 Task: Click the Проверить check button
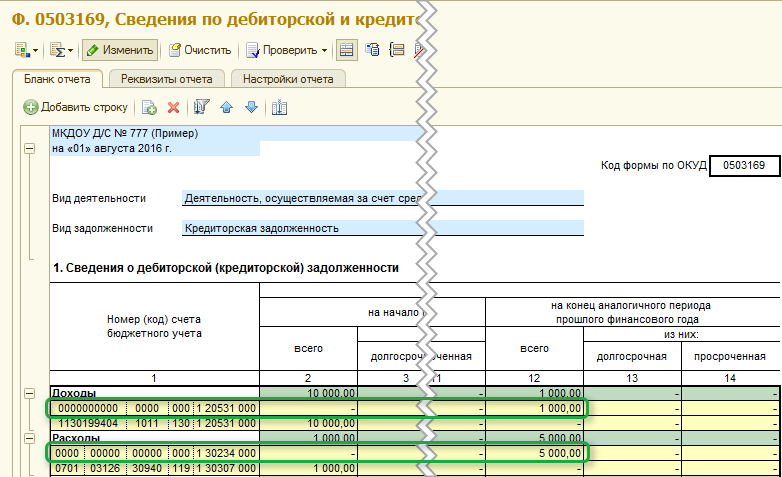pyautogui.click(x=282, y=50)
